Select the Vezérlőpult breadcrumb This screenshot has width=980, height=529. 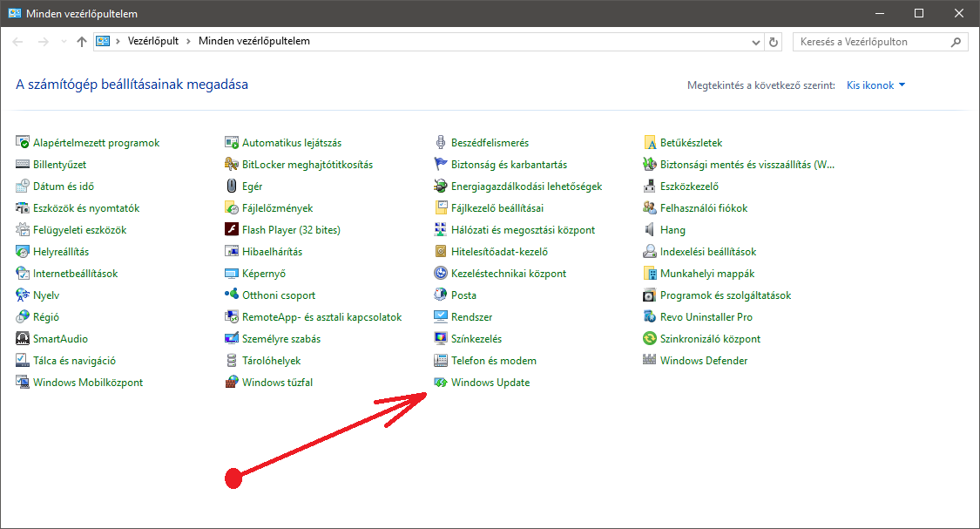(x=153, y=41)
